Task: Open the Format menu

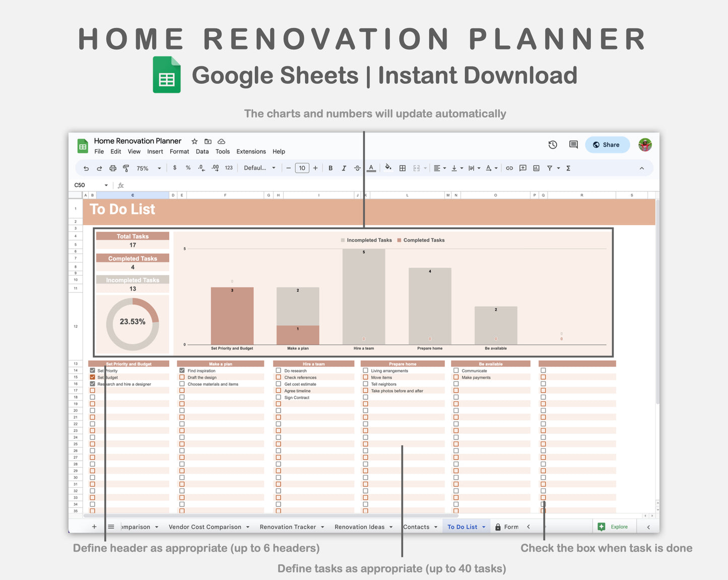Action: coord(179,152)
